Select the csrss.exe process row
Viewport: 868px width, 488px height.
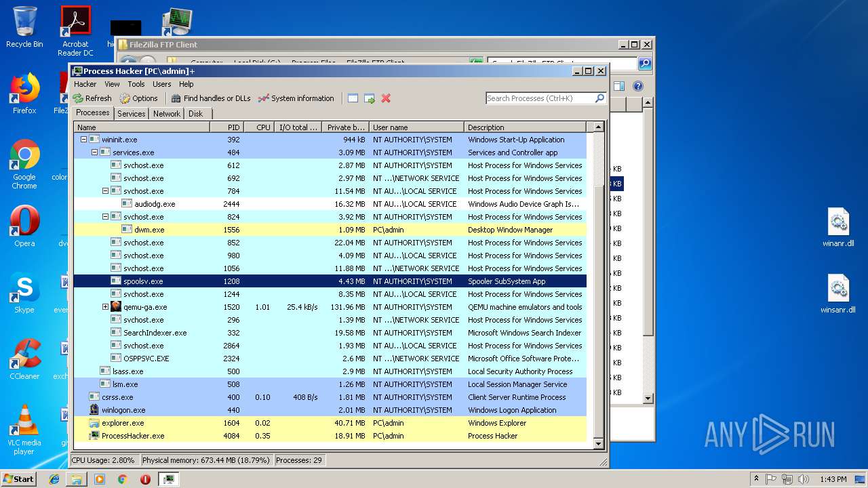pos(330,397)
